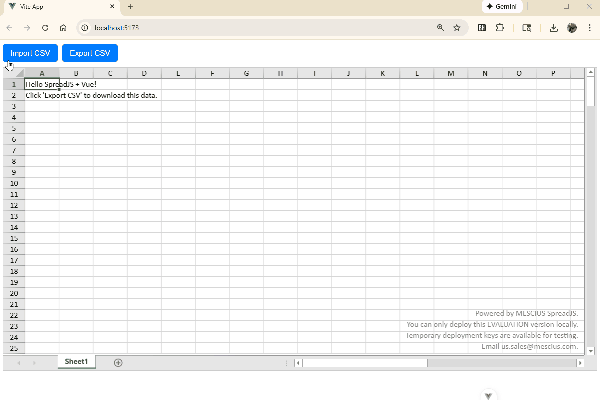Go back in browser history
600x400 pixels.
[10, 28]
